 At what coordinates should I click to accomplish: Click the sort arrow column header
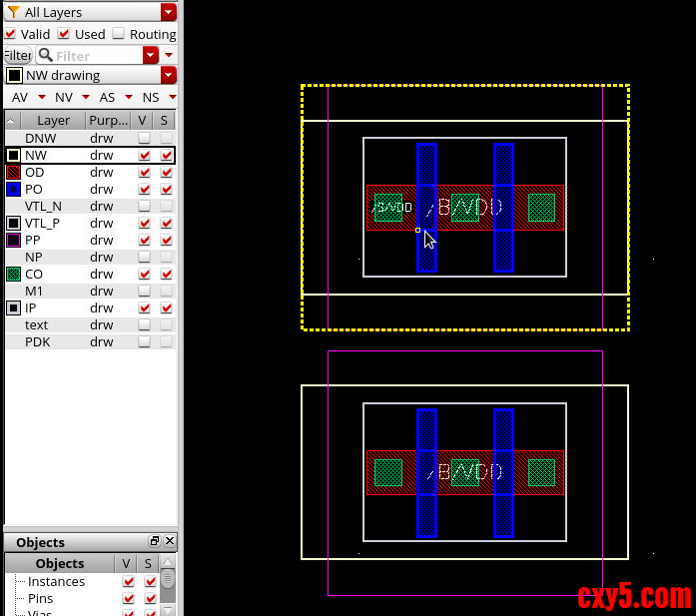[12, 120]
